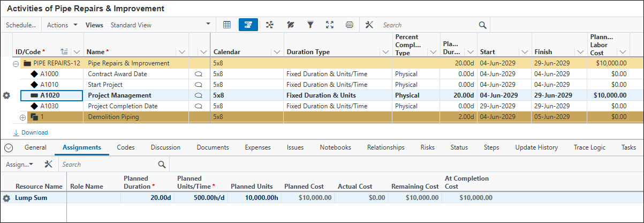Screen dimensions: 644x223
Task: Open the Notebooks tab
Action: coord(335,147)
